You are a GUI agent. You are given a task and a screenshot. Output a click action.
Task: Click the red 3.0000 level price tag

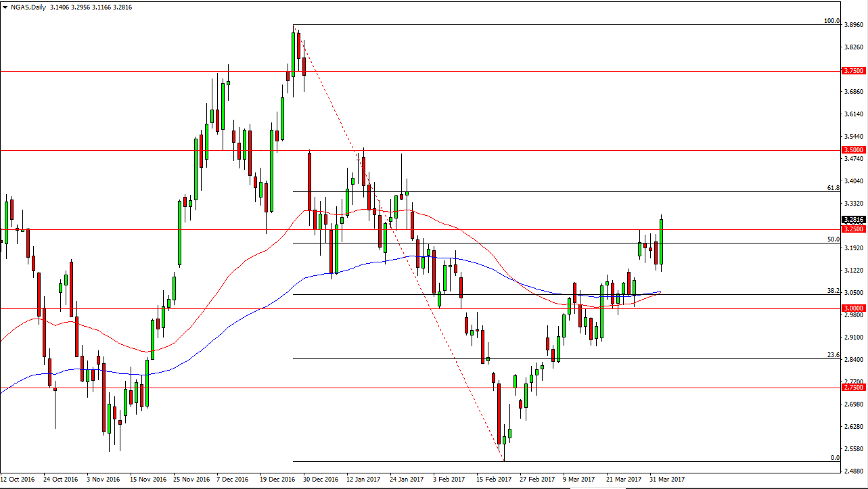pos(852,308)
